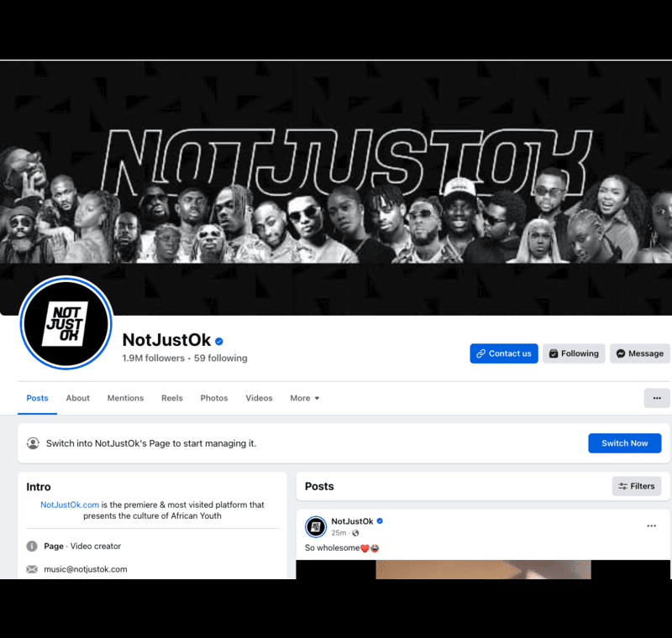
Task: Open the posts Filters options
Action: pos(637,486)
